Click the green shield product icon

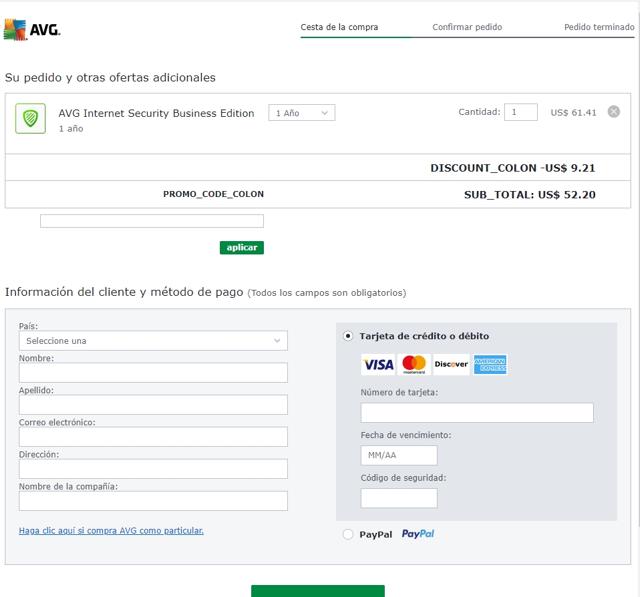point(30,118)
